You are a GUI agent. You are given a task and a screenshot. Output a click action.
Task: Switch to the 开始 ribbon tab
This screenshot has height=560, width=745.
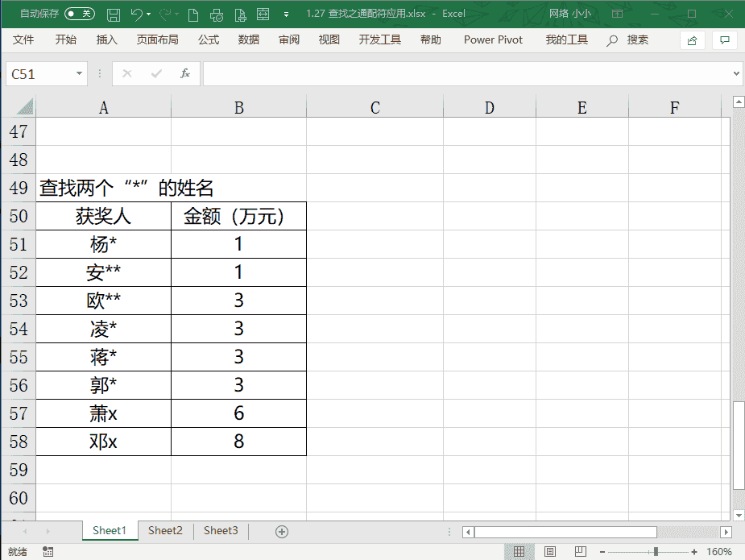[65, 40]
